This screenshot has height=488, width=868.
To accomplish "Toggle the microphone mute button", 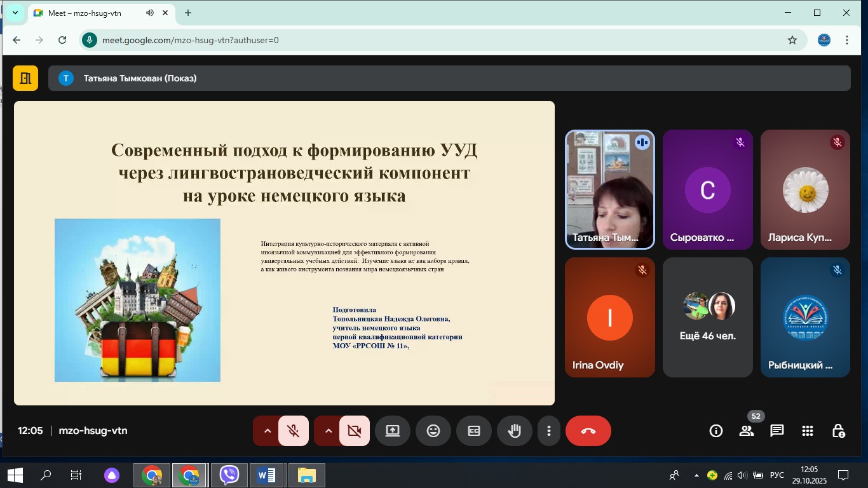I will pyautogui.click(x=294, y=431).
